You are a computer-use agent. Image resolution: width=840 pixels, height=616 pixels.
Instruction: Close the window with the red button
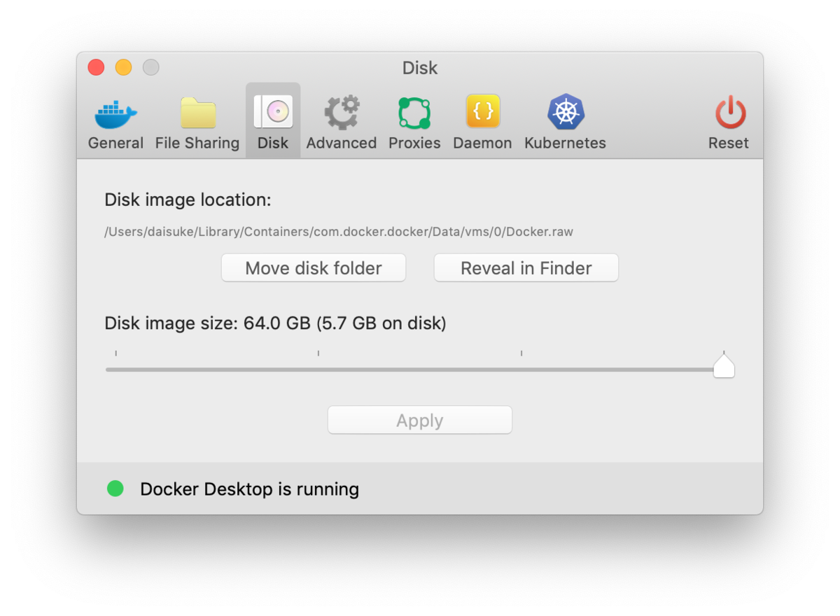[96, 67]
